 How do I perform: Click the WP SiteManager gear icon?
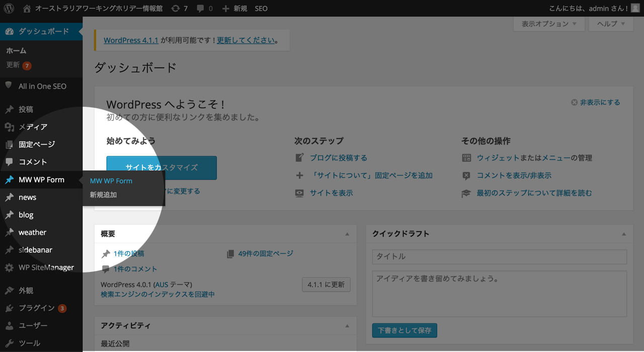click(9, 267)
